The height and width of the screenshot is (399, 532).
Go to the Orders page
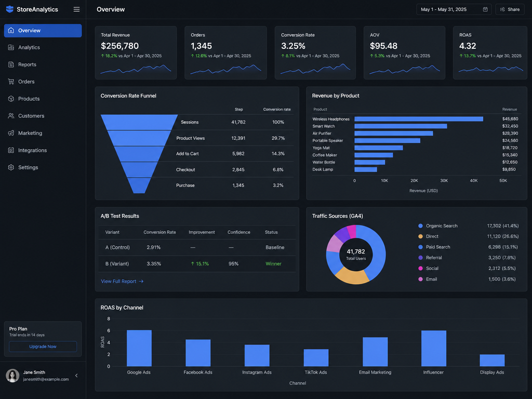(x=43, y=82)
